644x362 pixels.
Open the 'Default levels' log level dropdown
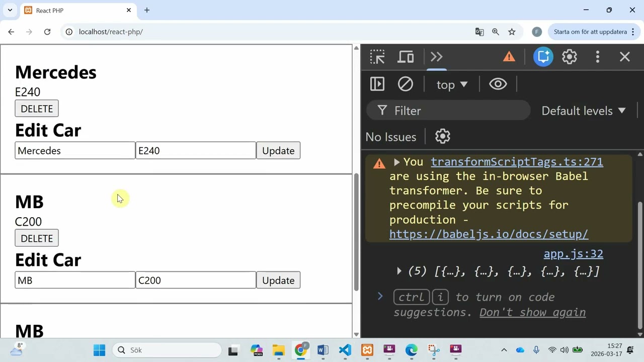(584, 111)
